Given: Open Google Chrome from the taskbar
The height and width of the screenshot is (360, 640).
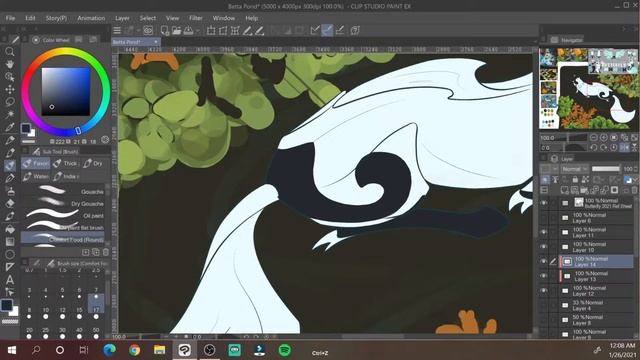Looking at the screenshot, I should (134, 350).
